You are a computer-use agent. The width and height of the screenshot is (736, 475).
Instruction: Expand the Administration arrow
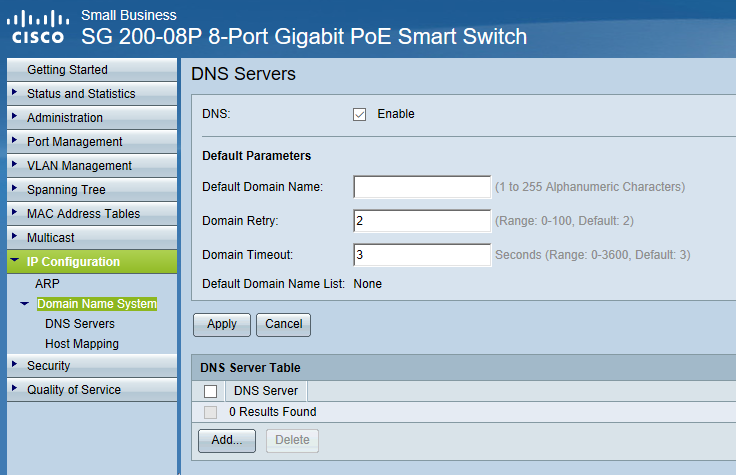point(14,116)
